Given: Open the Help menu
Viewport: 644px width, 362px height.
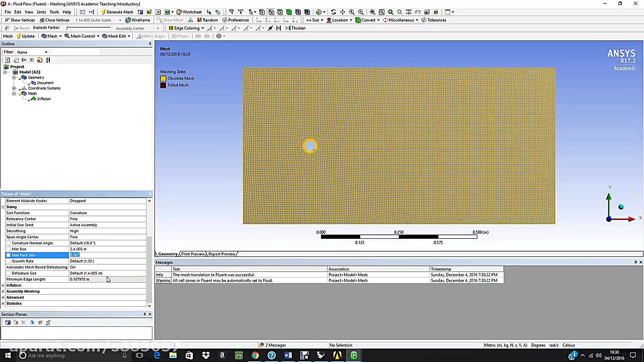Looking at the screenshot, I should (x=66, y=12).
